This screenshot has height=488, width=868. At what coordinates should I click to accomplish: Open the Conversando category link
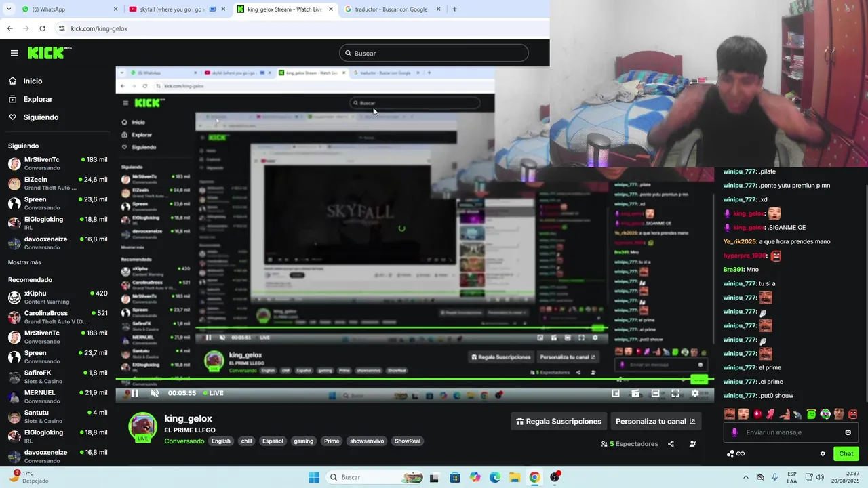pos(184,441)
